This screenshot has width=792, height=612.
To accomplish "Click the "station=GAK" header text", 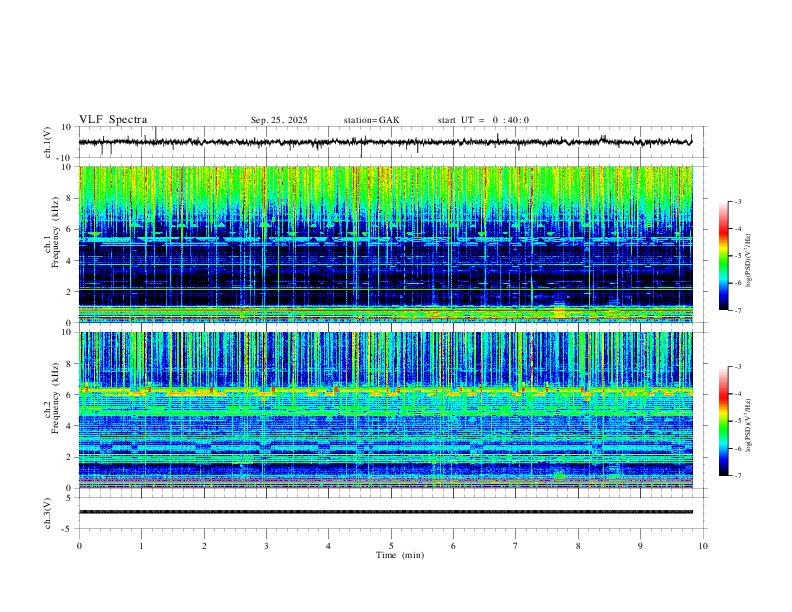I will 371,120.
